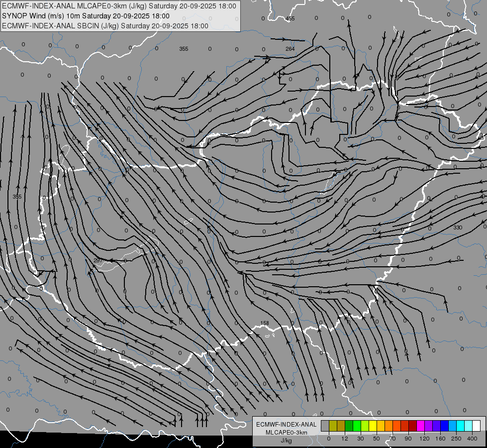Click the J/kg unit label in the legend
Viewport: 487px width, 448px height.
point(287,441)
